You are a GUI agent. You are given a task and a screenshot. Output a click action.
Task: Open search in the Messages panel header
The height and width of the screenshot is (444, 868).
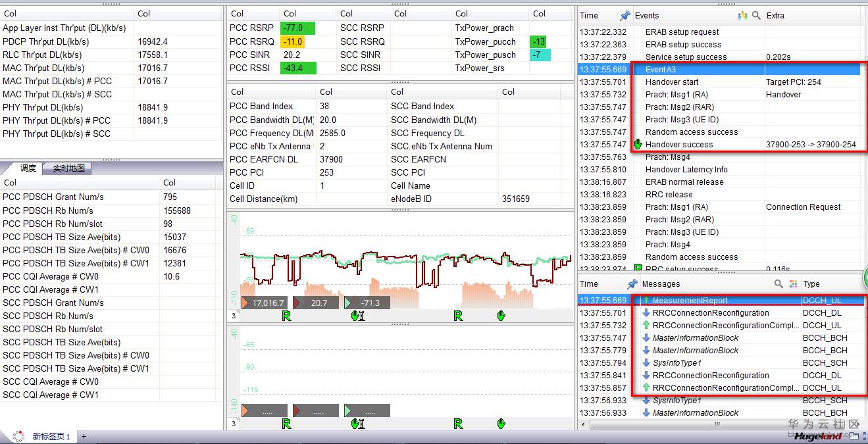point(779,284)
